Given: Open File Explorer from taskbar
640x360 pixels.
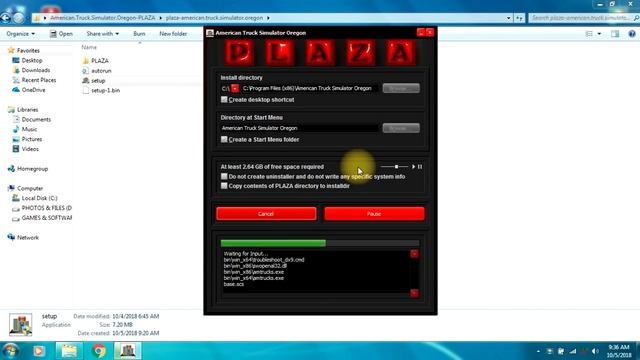Looking at the screenshot, I should pos(69,351).
